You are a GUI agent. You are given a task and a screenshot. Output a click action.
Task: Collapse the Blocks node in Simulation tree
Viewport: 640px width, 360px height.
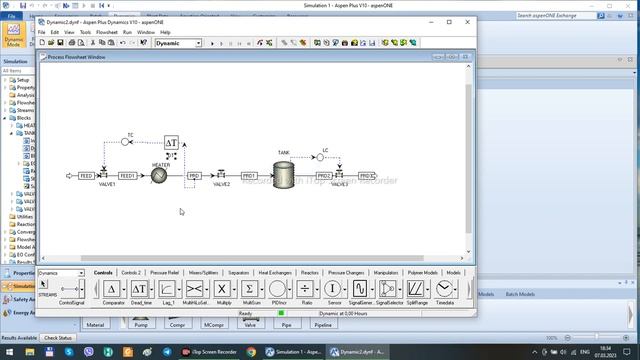tap(5, 118)
